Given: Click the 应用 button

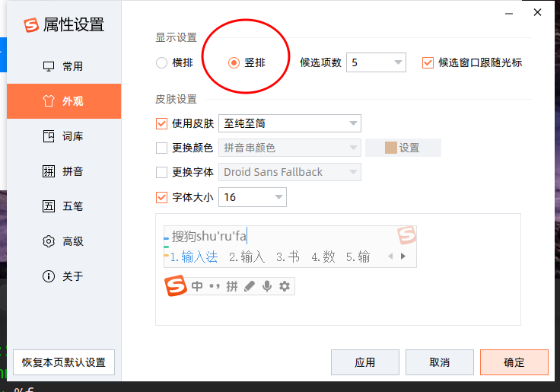Looking at the screenshot, I should point(365,362).
